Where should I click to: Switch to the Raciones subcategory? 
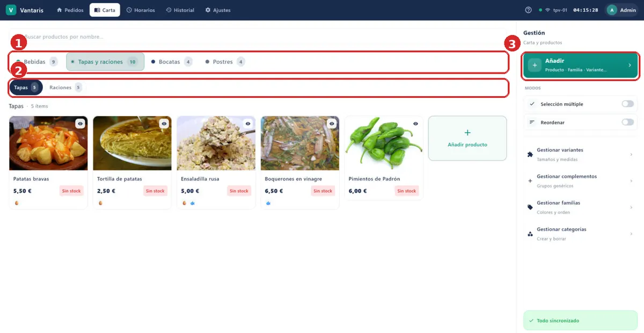pos(65,88)
